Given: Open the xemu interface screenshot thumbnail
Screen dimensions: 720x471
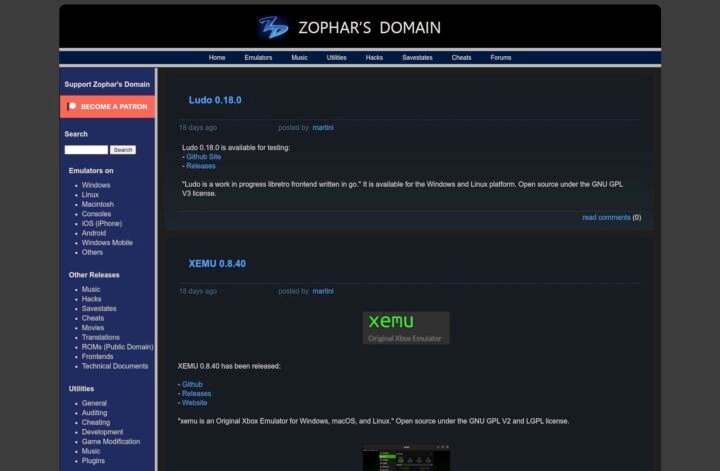Looking at the screenshot, I should pyautogui.click(x=406, y=458).
